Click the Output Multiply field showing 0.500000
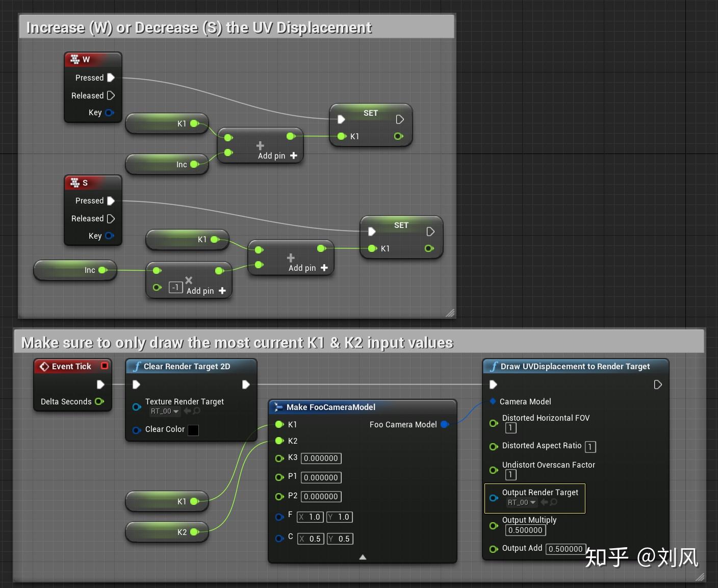 point(525,530)
